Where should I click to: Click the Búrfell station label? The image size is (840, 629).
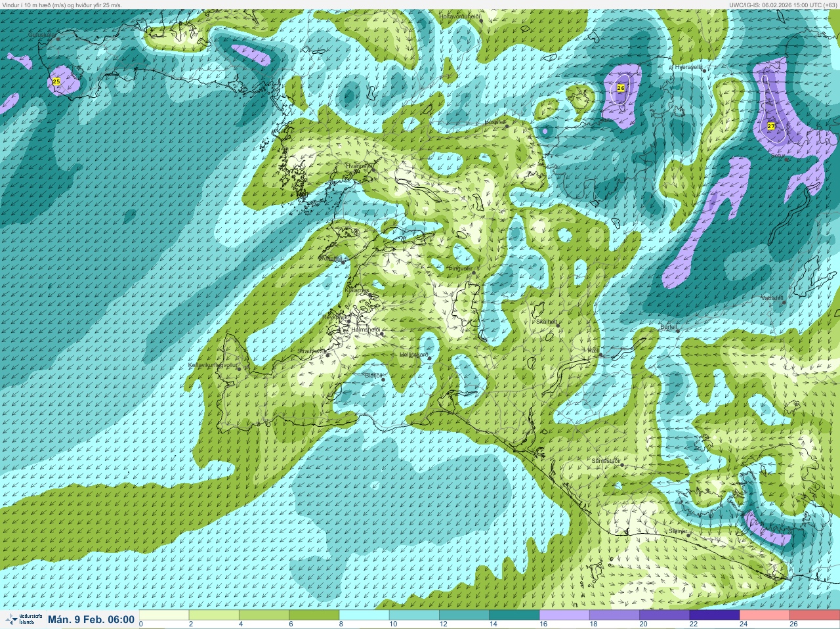pyautogui.click(x=668, y=326)
